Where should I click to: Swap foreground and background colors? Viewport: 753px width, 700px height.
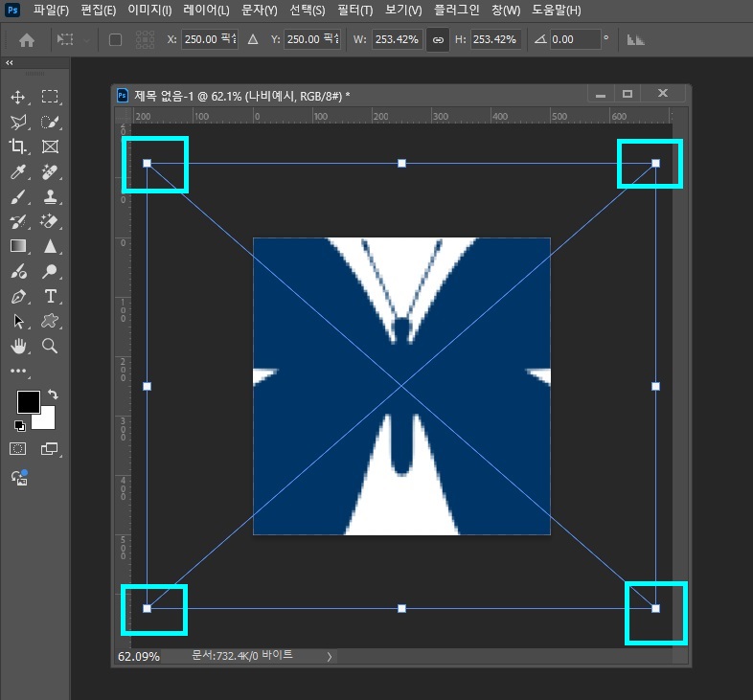point(53,395)
